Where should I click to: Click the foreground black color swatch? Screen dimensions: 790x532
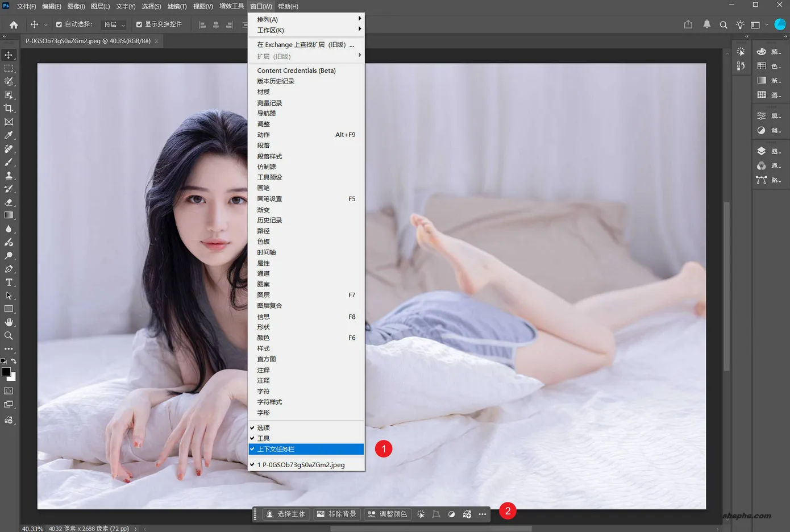tap(6, 372)
